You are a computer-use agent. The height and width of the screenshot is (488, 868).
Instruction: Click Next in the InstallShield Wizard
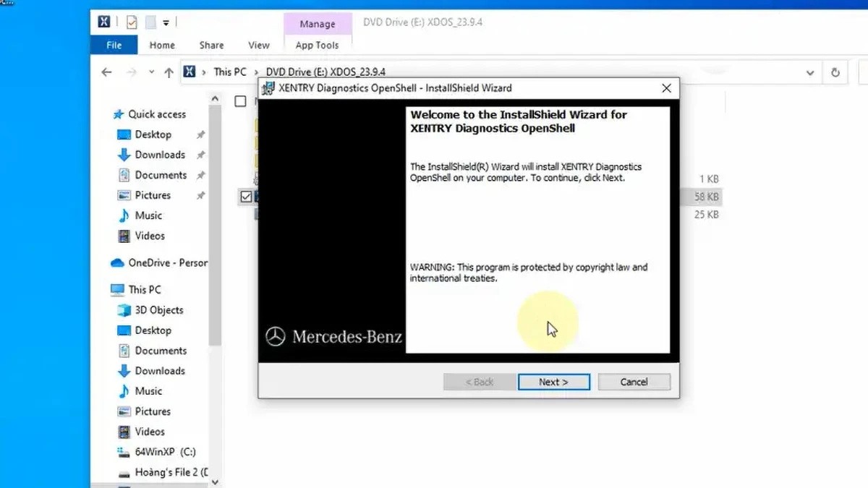[x=554, y=382]
